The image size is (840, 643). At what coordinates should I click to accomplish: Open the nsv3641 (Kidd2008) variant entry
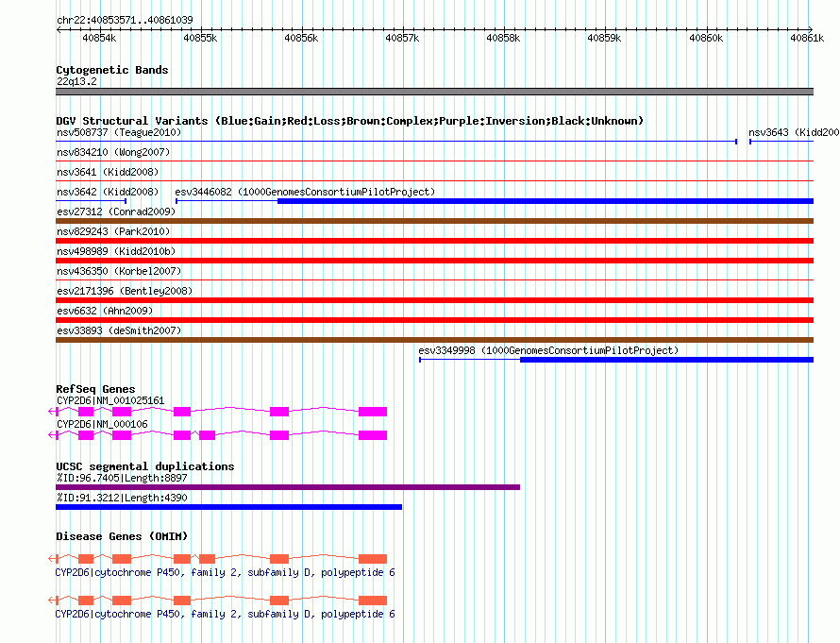click(x=108, y=172)
